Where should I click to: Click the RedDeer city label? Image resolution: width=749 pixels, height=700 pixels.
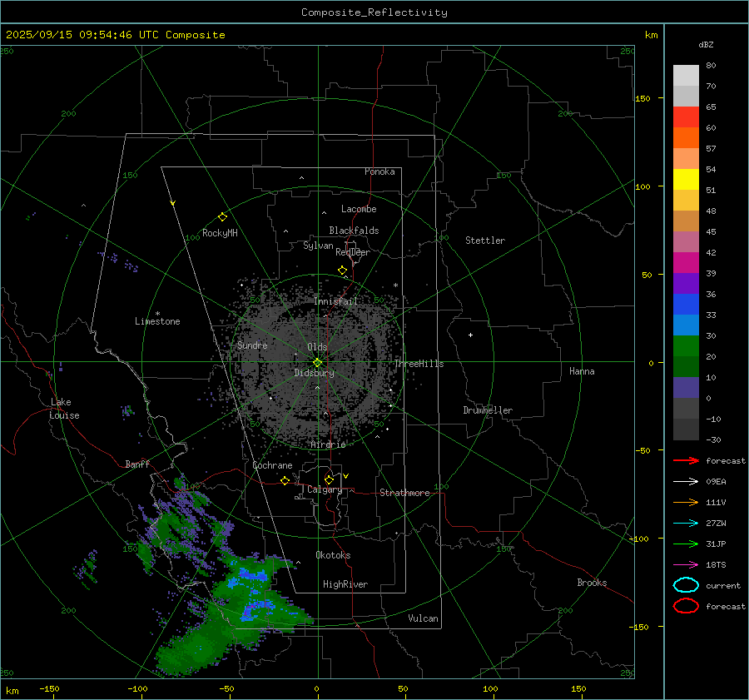pos(353,252)
